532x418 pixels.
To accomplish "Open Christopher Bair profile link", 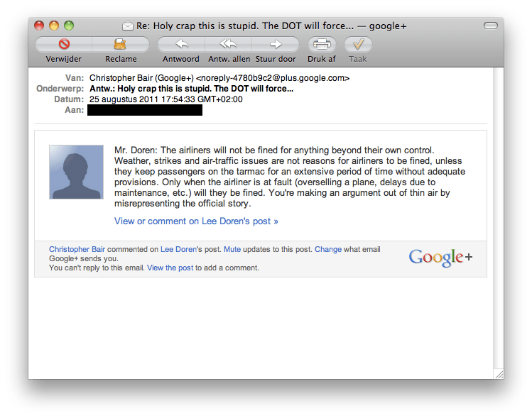I will (77, 249).
